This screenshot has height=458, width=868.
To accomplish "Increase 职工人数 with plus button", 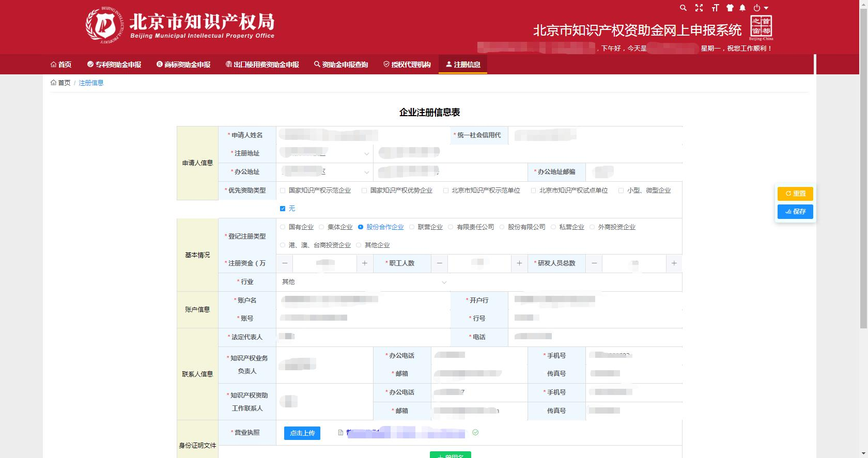I will 519,263.
